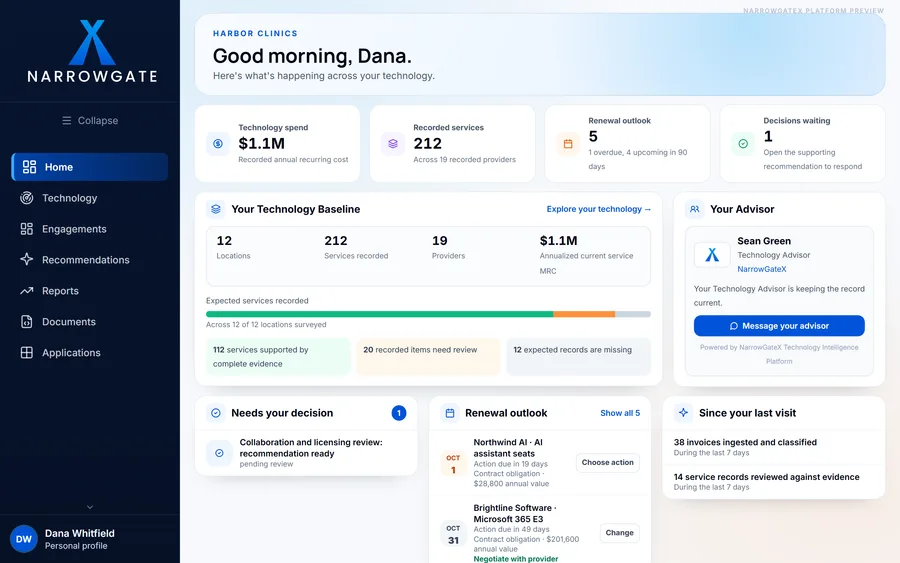Viewport: 900px width, 563px height.
Task: Click the Needs your decision check icon
Action: (x=216, y=413)
